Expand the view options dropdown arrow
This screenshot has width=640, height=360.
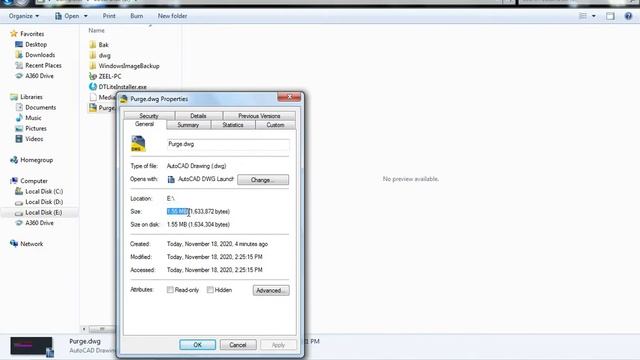[x=593, y=16]
